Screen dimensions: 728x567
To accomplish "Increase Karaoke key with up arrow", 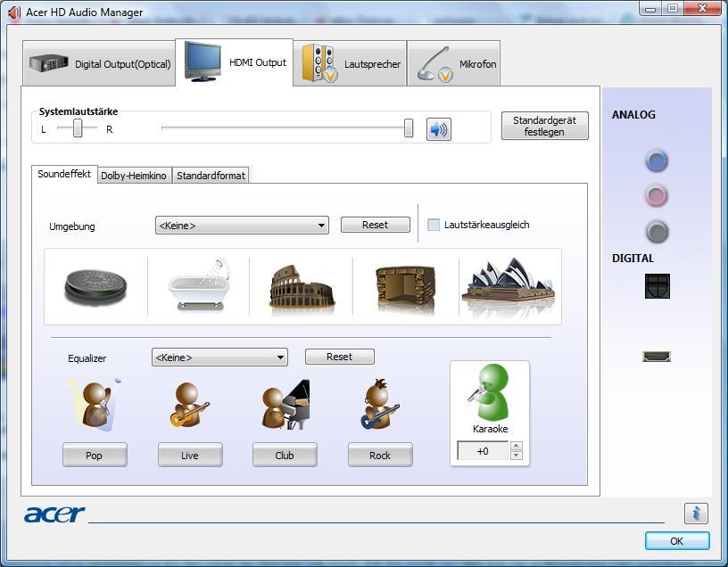I will (x=517, y=446).
